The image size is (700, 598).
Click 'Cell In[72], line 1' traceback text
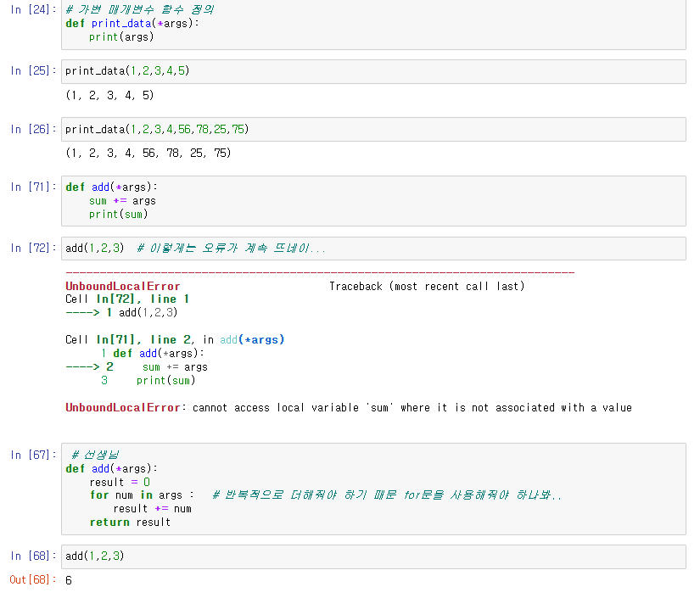coord(127,299)
